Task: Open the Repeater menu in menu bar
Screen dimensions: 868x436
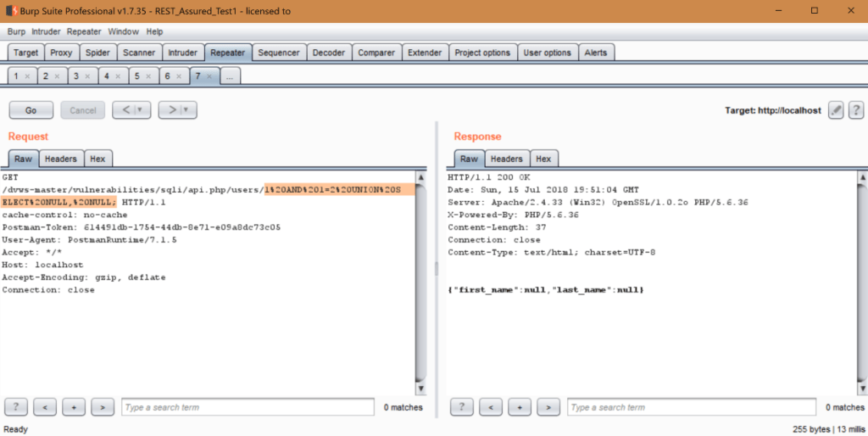Action: pyautogui.click(x=83, y=31)
